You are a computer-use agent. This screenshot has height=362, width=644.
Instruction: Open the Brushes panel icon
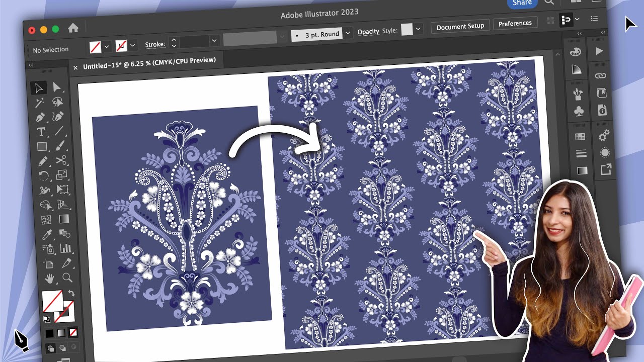click(578, 94)
